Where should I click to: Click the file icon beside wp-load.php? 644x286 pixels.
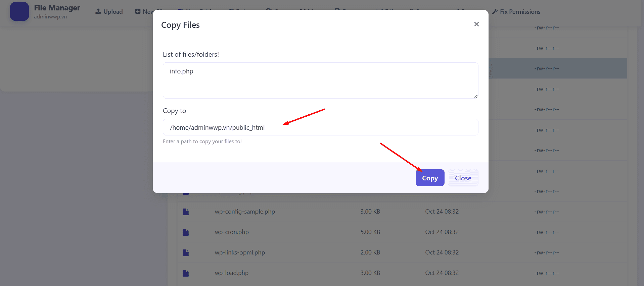click(186, 273)
